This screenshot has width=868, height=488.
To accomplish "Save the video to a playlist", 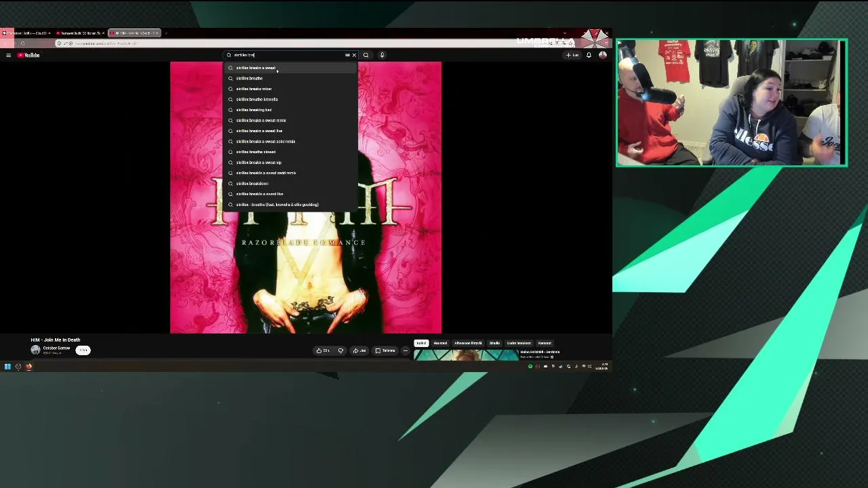I will (385, 350).
